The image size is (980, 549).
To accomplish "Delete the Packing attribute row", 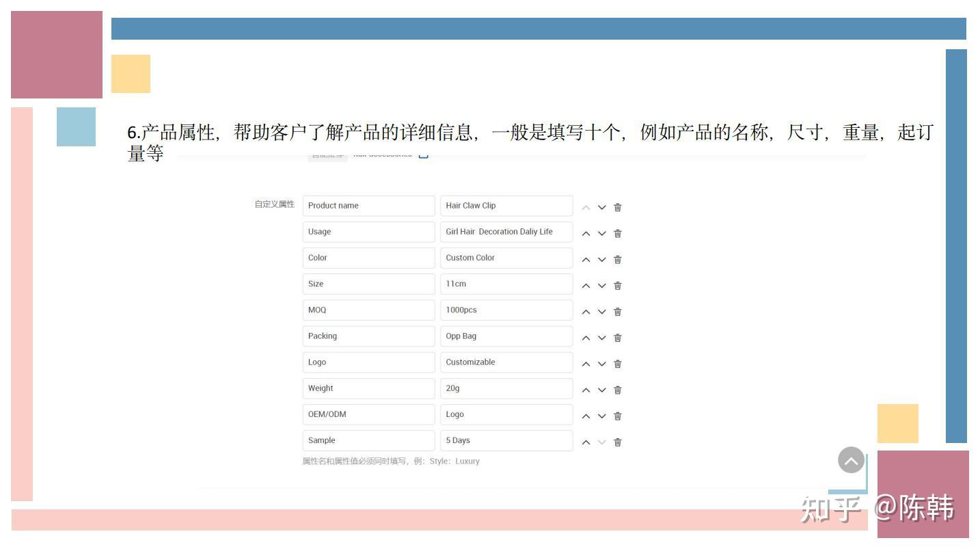I will [618, 338].
